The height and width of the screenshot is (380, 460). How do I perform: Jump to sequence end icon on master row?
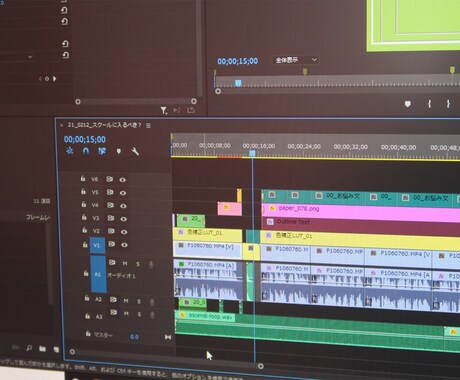point(168,337)
